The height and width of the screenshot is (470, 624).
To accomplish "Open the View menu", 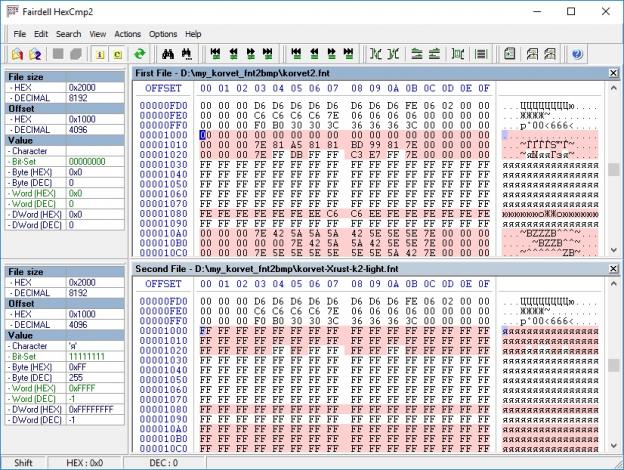I will click(x=98, y=34).
